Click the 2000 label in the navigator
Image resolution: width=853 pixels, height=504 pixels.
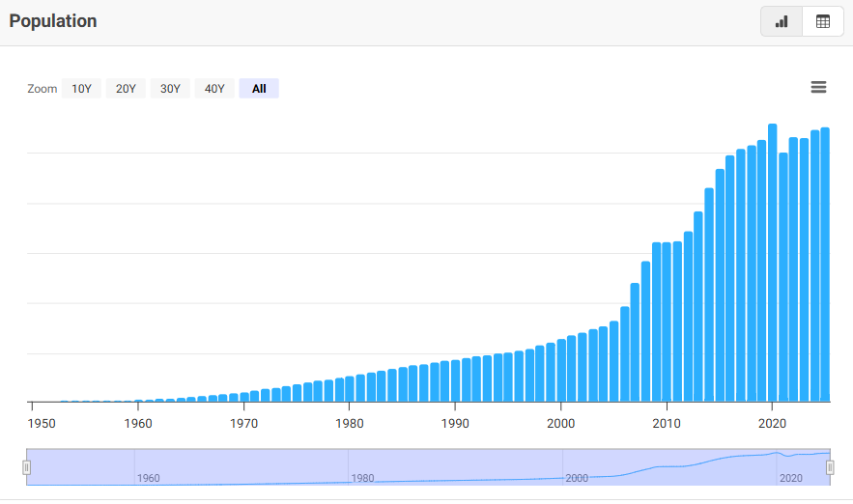tap(577, 478)
